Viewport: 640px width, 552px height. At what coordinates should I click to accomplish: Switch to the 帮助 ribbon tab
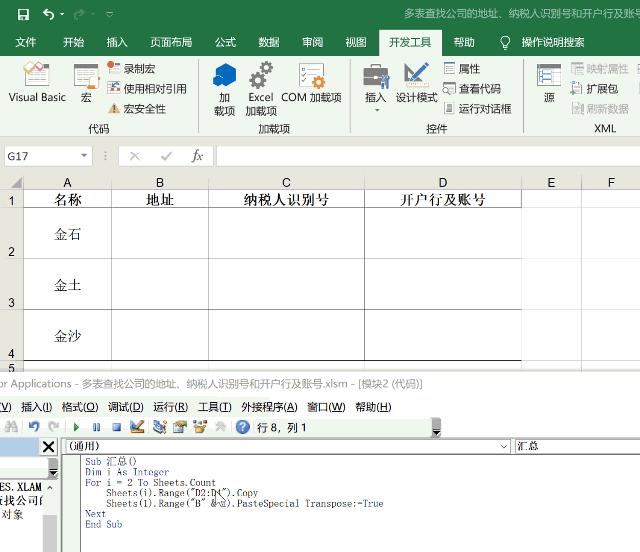click(464, 42)
